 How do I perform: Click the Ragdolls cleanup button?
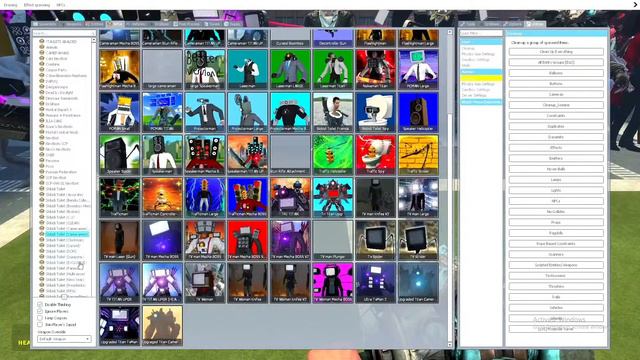556,233
